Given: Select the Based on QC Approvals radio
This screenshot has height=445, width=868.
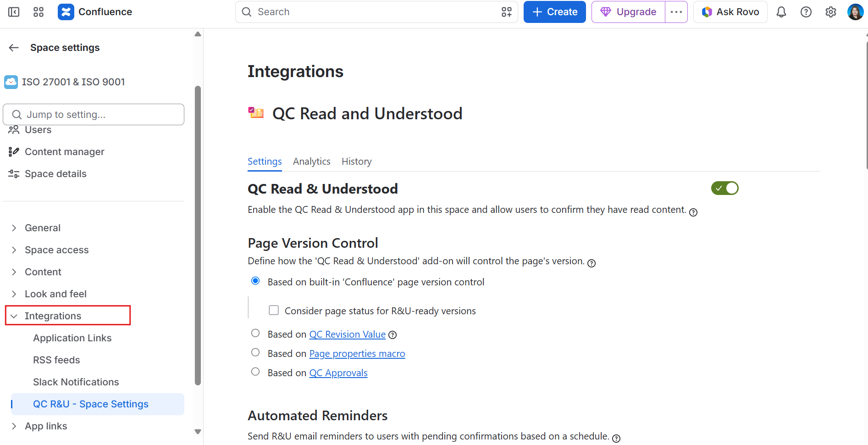Looking at the screenshot, I should (255, 372).
